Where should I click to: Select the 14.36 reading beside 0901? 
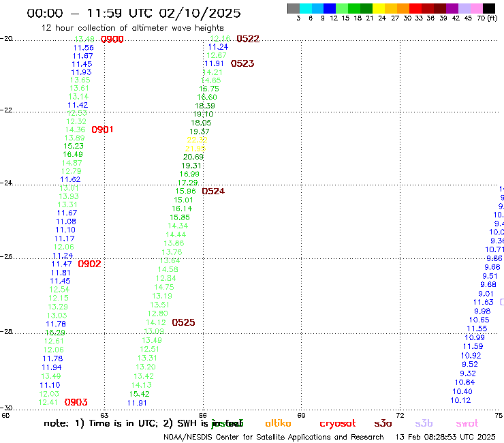[75, 129]
